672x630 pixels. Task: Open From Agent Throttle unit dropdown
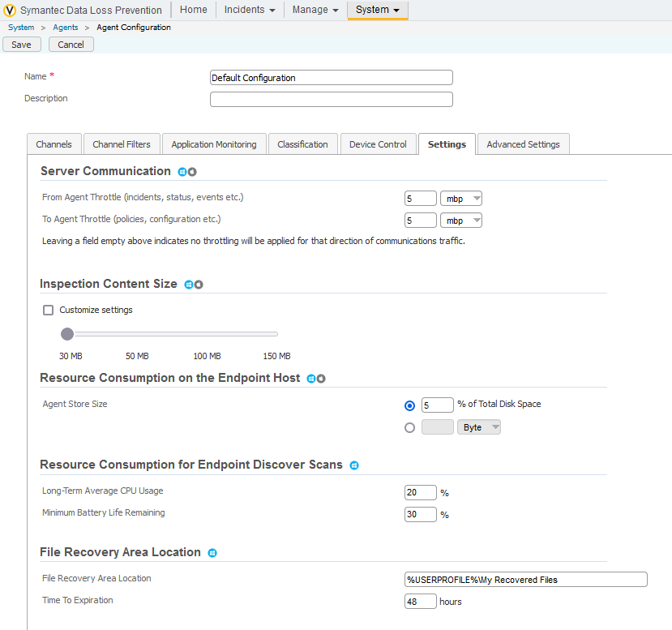tap(461, 198)
